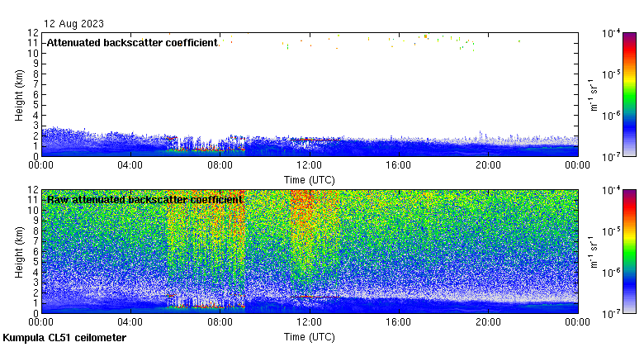644x347 pixels.
Task: Click the height tick label 5 of bottom plot
Action: [x=36, y=262]
